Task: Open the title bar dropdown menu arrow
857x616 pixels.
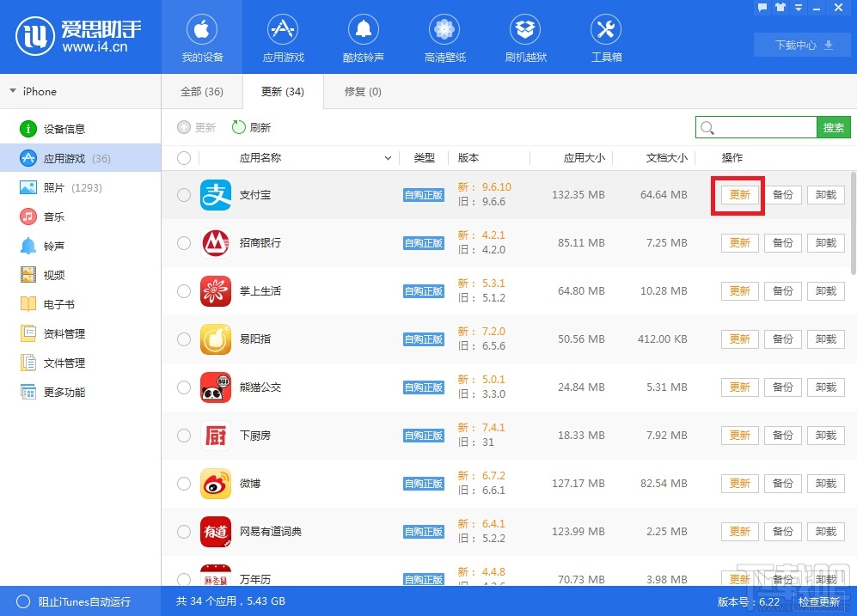Action: 798,8
